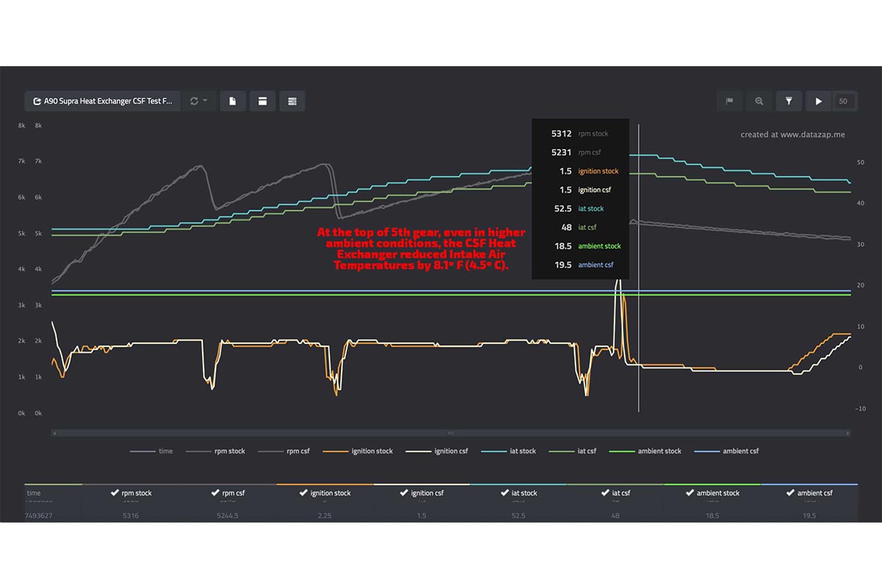Select the split panel layout icon
Image resolution: width=882 pixels, height=588 pixels.
click(262, 101)
